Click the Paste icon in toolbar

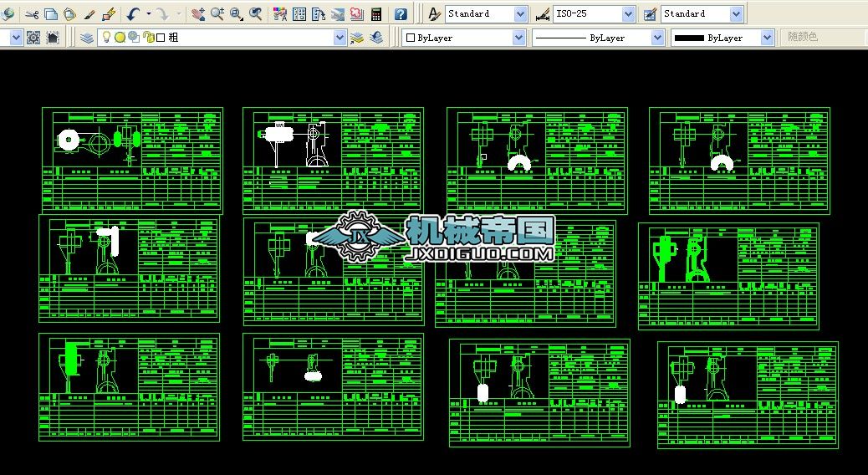click(69, 14)
